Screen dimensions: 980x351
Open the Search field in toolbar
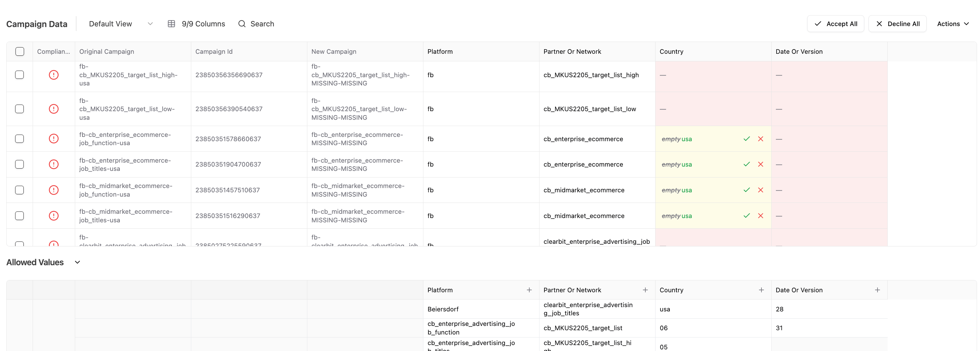tap(256, 24)
